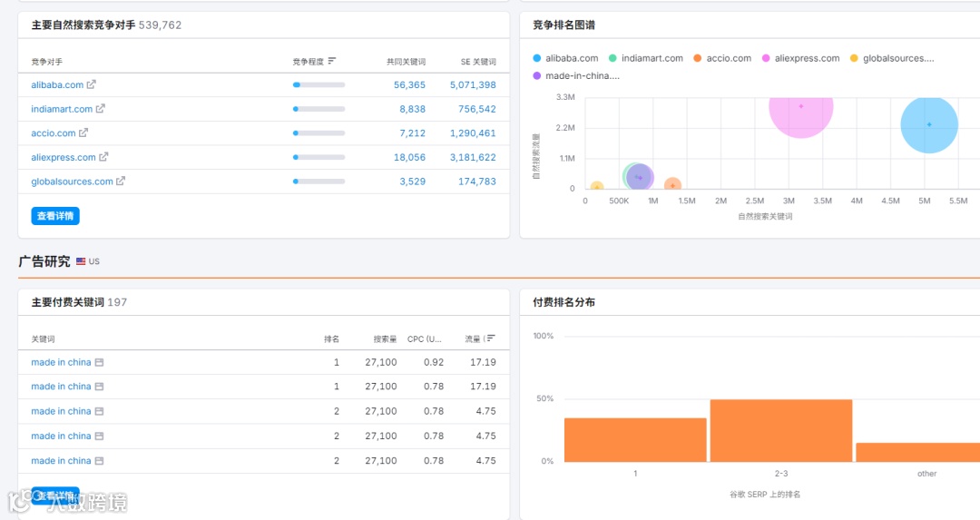980x520 pixels.
Task: Open aliexpress.com external link icon
Action: [103, 157]
